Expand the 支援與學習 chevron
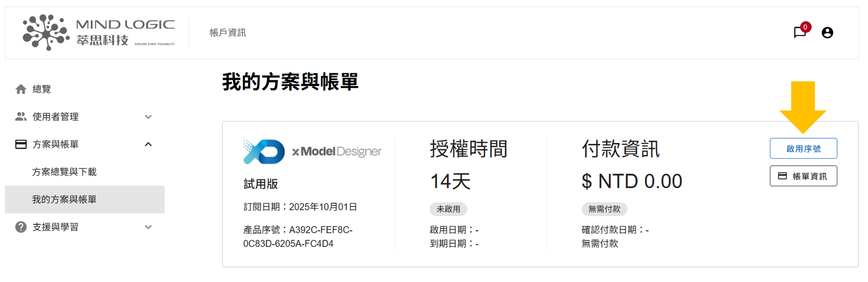 (148, 227)
